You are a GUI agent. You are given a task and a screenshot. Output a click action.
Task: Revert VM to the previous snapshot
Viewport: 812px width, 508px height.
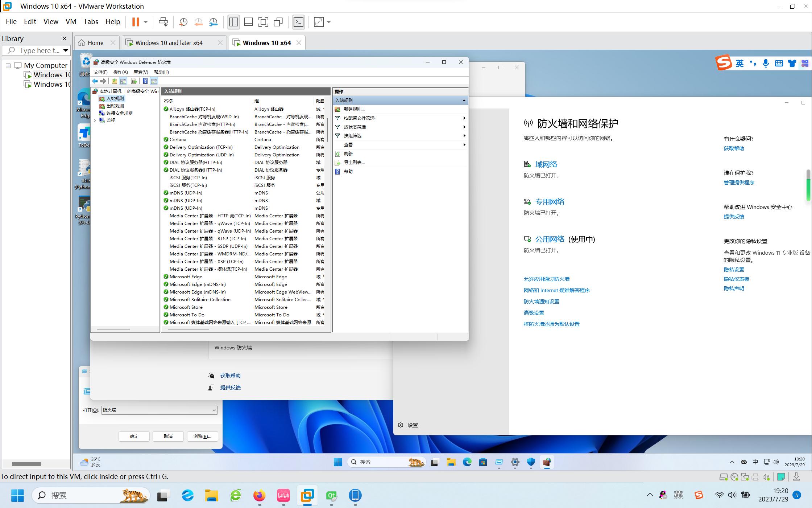198,22
